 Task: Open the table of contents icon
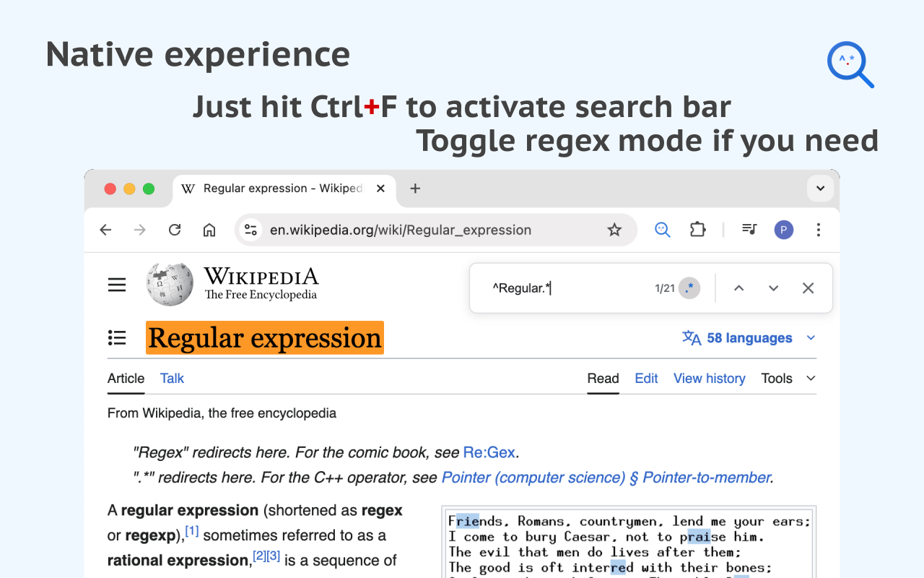point(117,337)
